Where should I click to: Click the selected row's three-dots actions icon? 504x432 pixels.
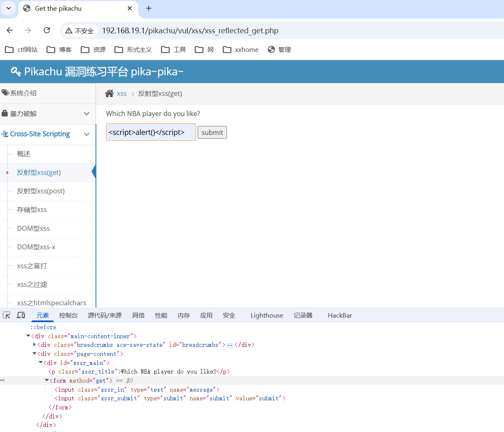[2, 381]
